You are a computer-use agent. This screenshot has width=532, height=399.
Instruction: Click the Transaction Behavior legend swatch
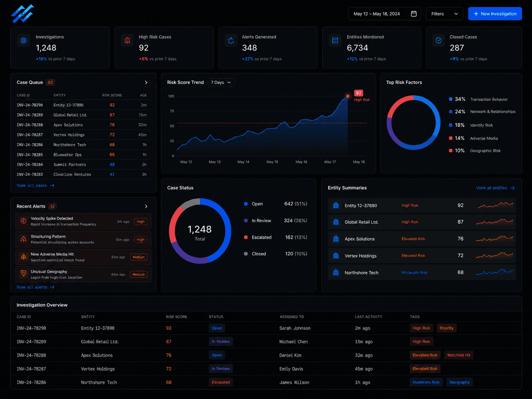pos(451,99)
